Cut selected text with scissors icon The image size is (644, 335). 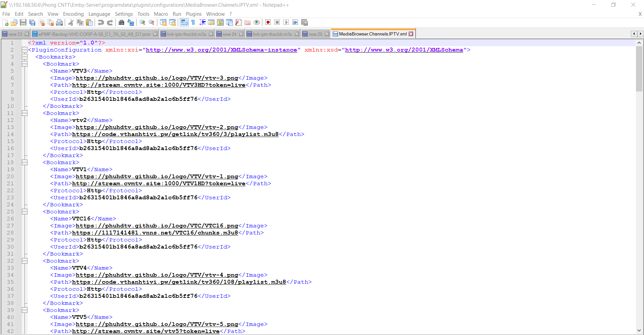[71, 22]
